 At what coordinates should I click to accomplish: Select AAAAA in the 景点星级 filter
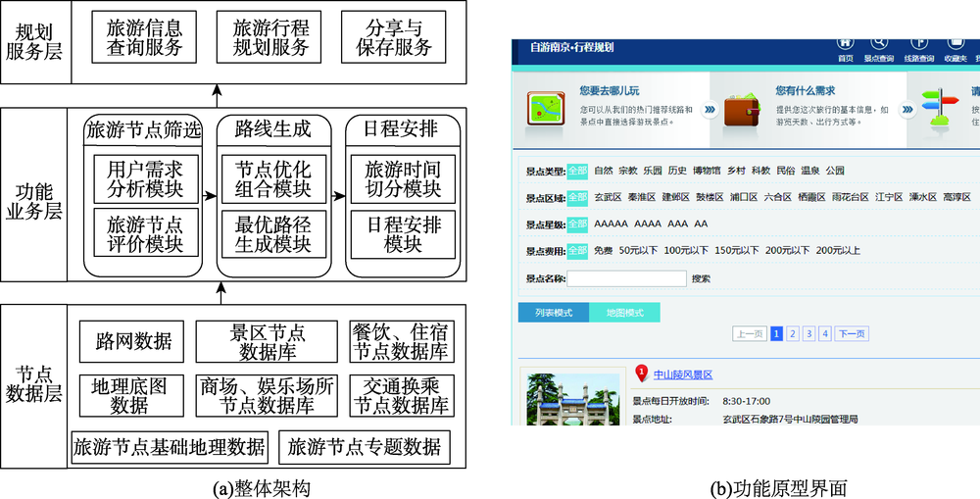pyautogui.click(x=611, y=224)
